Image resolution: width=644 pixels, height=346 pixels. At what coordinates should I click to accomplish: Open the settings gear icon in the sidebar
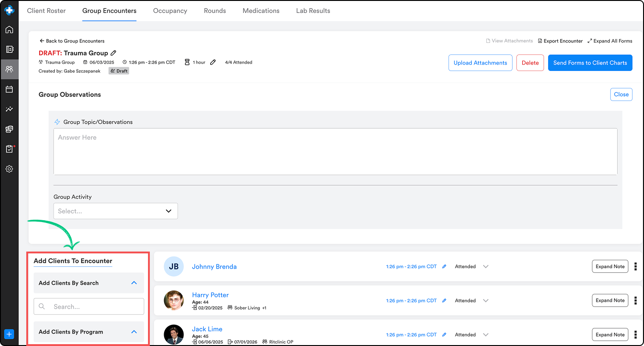pyautogui.click(x=9, y=169)
